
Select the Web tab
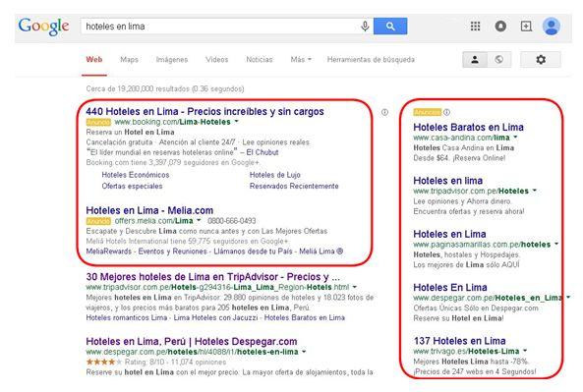pos(94,60)
